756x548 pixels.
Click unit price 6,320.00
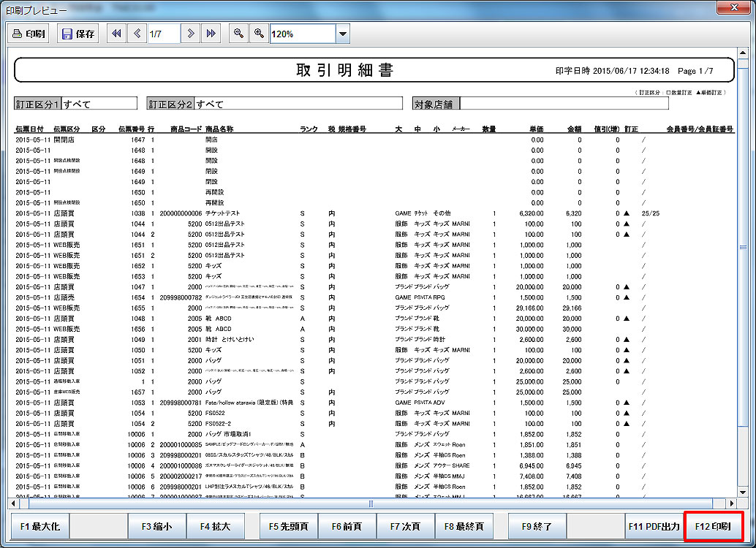pos(532,213)
